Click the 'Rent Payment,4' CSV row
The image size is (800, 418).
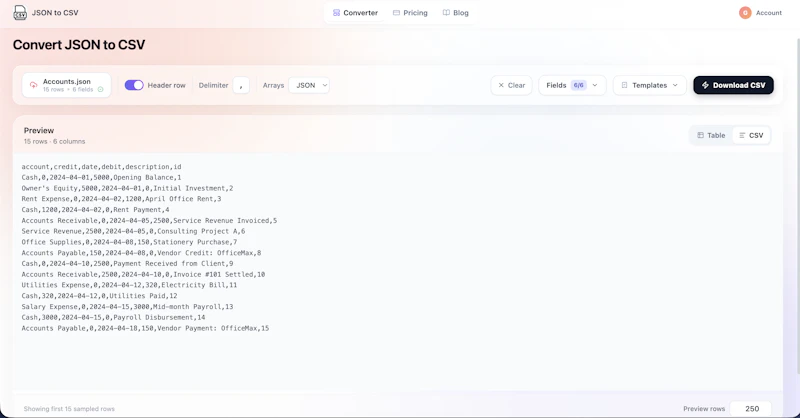95,210
